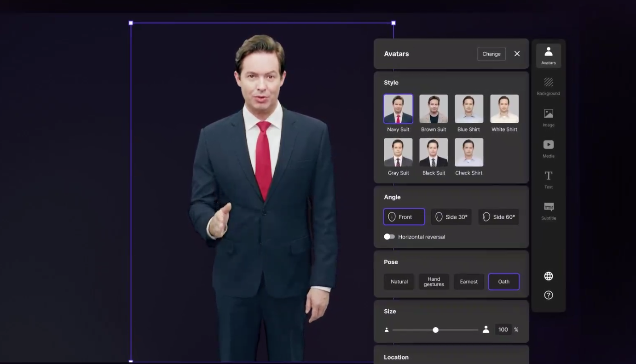Click the globe language icon
Viewport: 636px width, 364px height.
[548, 276]
